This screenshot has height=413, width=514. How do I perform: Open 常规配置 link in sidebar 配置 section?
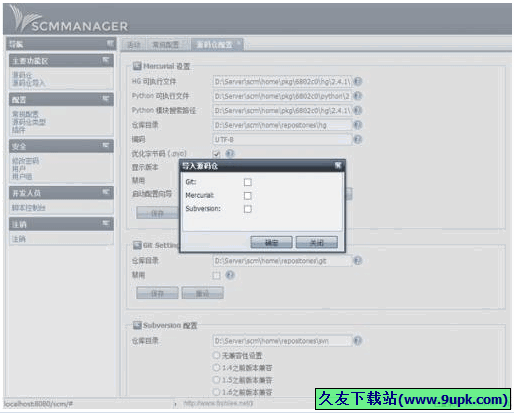[25, 114]
